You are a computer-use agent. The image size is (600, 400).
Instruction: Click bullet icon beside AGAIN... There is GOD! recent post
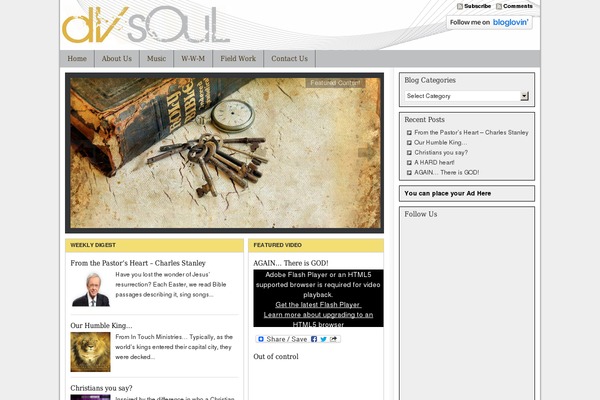point(409,173)
